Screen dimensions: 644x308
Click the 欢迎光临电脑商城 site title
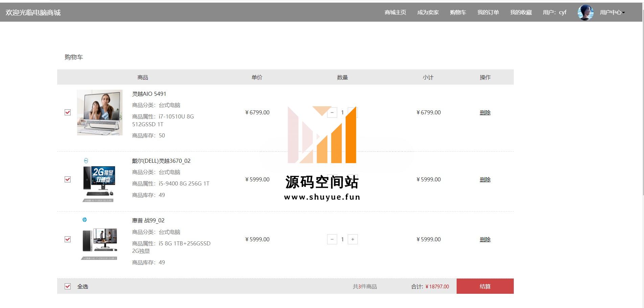click(33, 13)
